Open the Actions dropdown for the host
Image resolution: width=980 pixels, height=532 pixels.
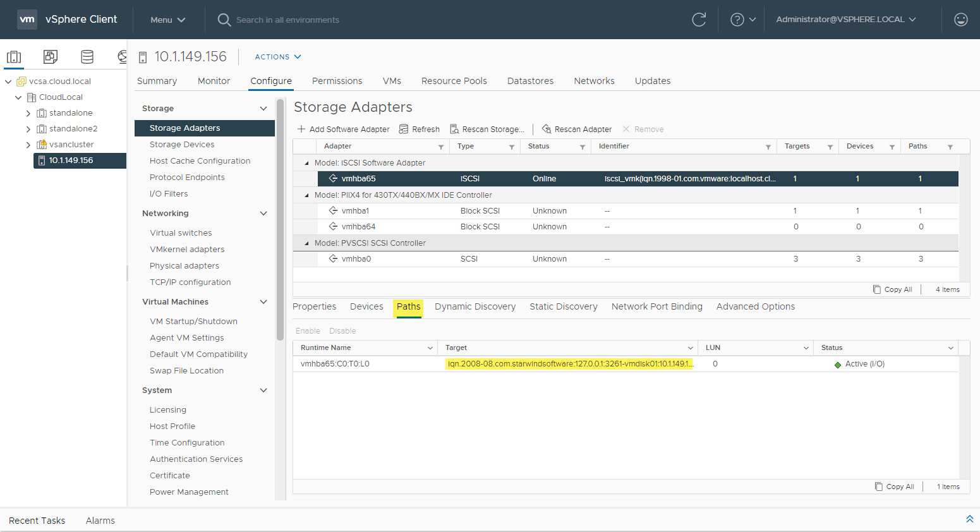277,57
